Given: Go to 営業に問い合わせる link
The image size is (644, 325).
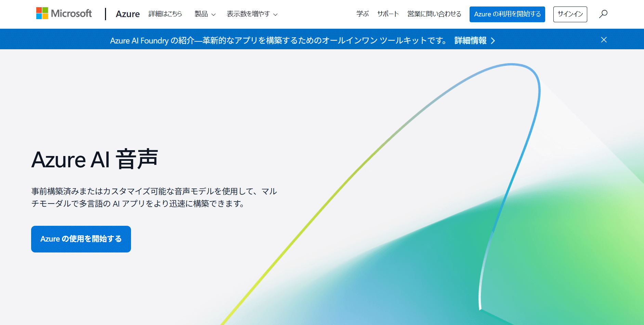Looking at the screenshot, I should coord(434,14).
